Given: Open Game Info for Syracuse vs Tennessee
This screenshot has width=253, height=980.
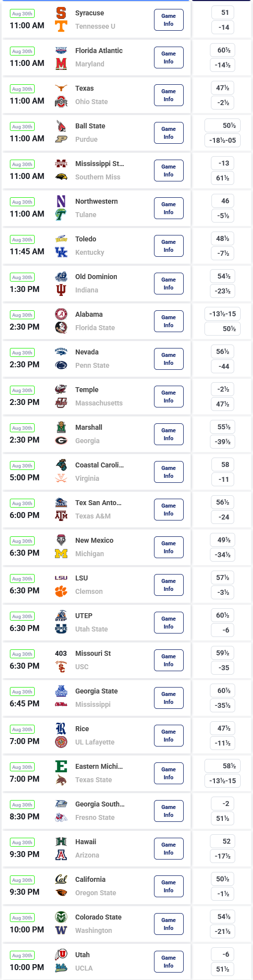Looking at the screenshot, I should click(x=168, y=20).
